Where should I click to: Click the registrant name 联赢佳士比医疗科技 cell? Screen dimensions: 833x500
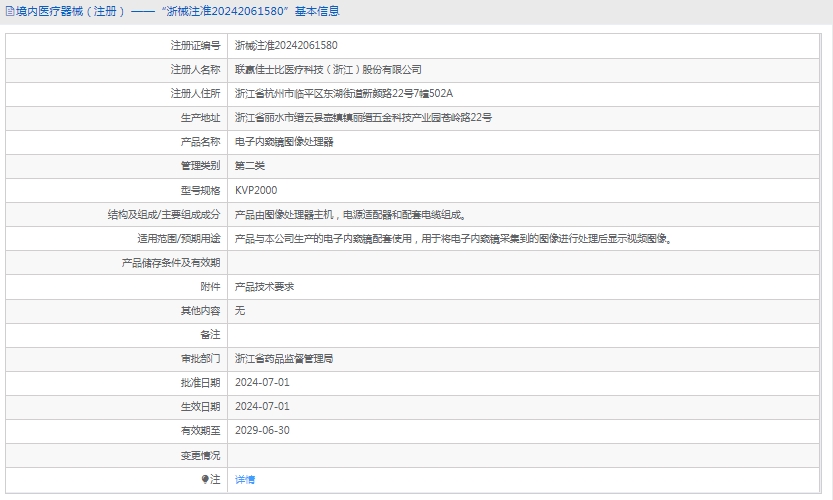pyautogui.click(x=328, y=70)
